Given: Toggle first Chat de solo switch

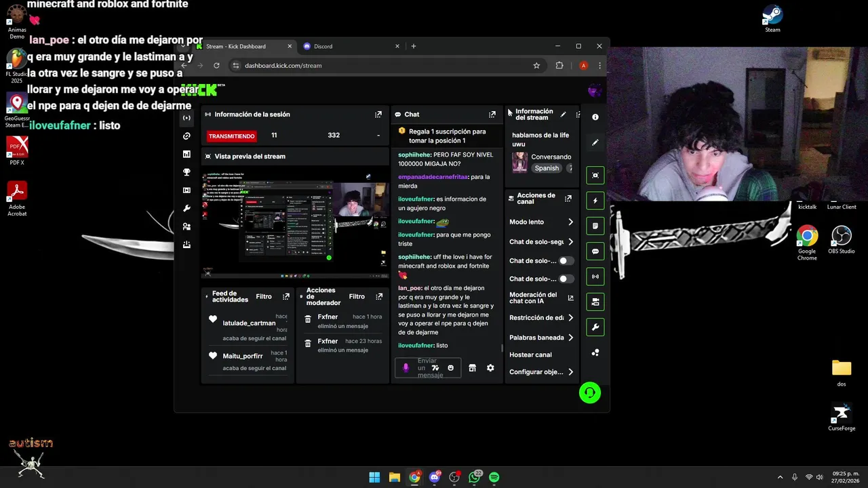Looking at the screenshot, I should point(566,261).
